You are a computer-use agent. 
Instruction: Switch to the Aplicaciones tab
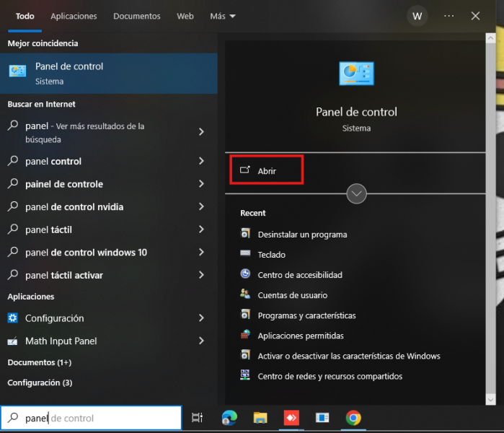click(74, 16)
